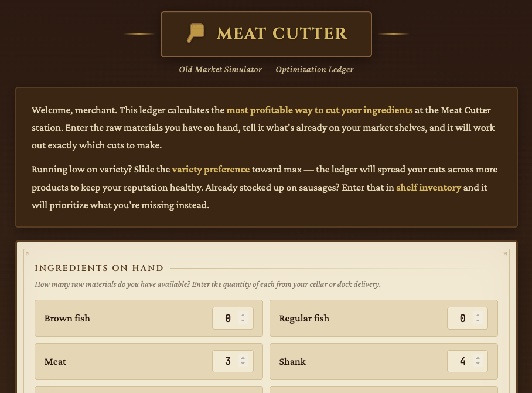Select the Regular fish quantity input field

pos(463,318)
